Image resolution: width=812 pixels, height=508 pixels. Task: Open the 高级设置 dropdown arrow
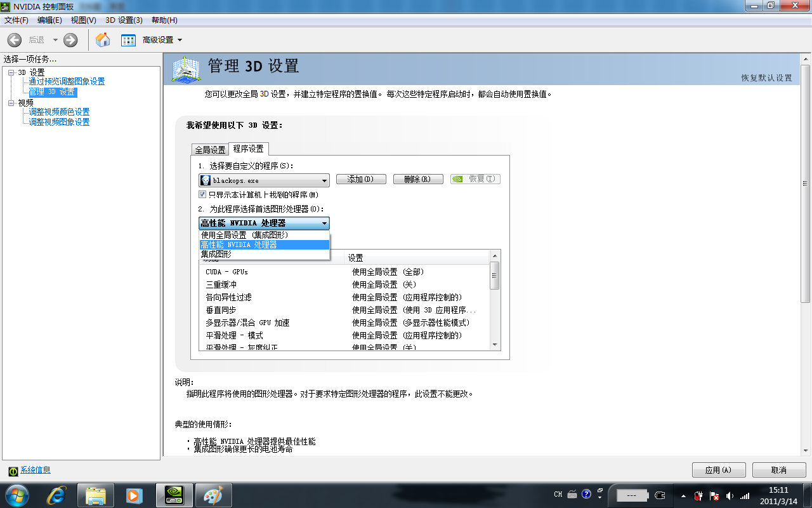180,40
